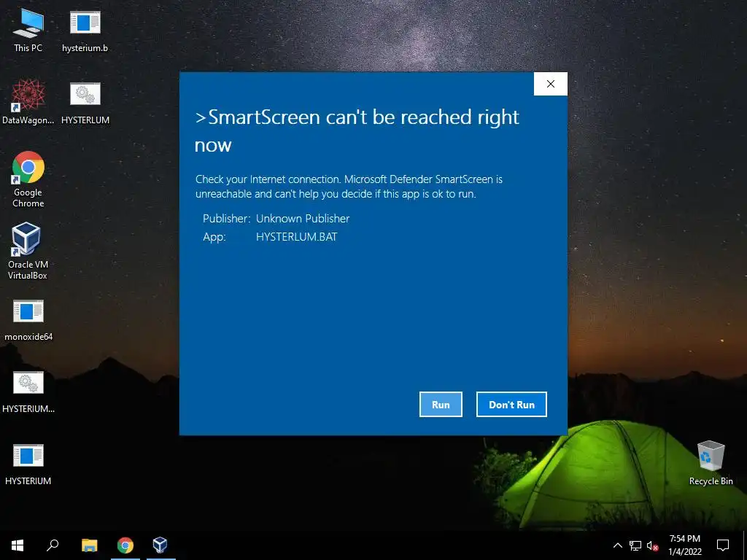
Task: Open the clock showing 7:54 PM
Action: [685, 545]
